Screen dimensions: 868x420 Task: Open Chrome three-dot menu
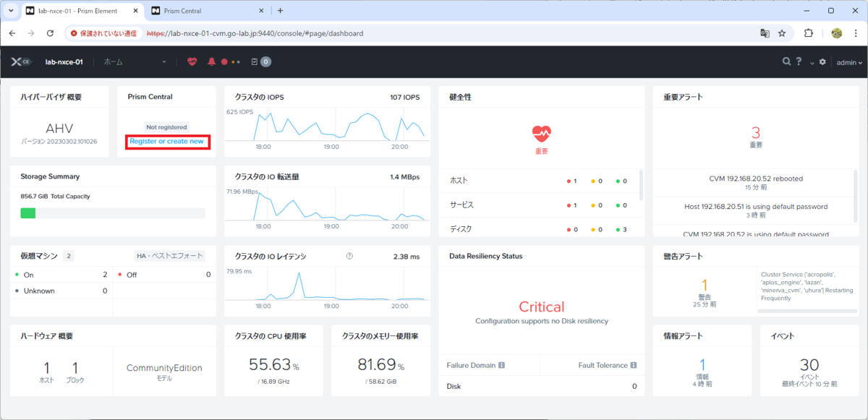[856, 33]
